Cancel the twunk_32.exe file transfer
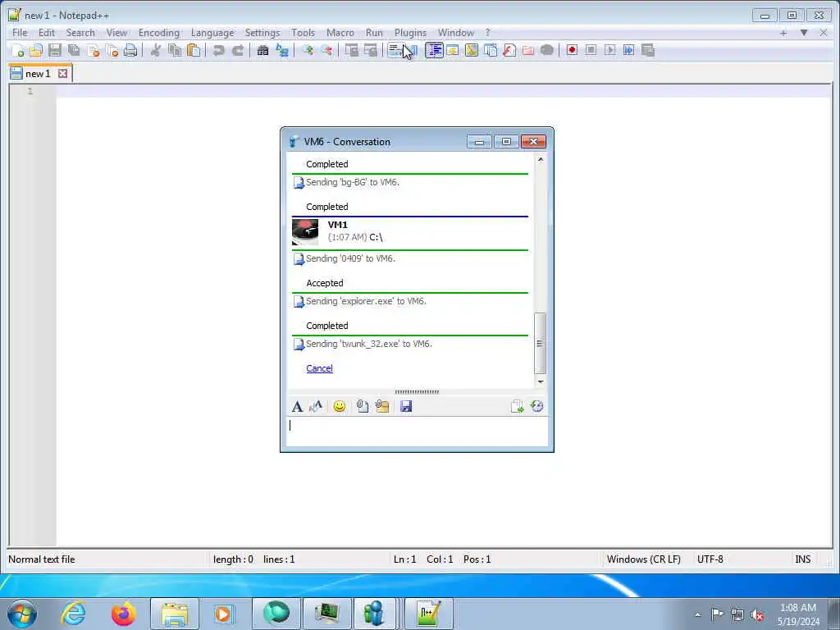 (x=319, y=368)
